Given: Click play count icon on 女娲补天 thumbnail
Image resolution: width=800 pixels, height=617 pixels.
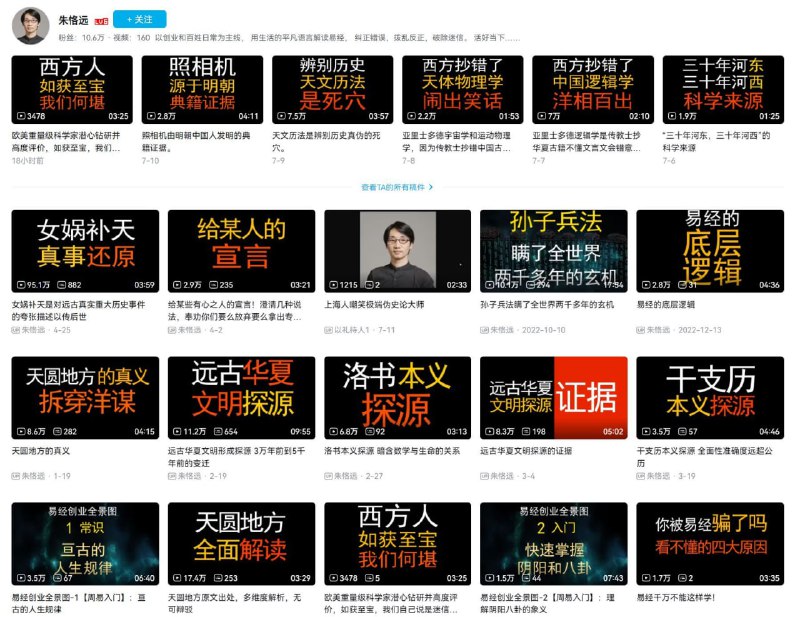Looking at the screenshot, I should tap(19, 285).
